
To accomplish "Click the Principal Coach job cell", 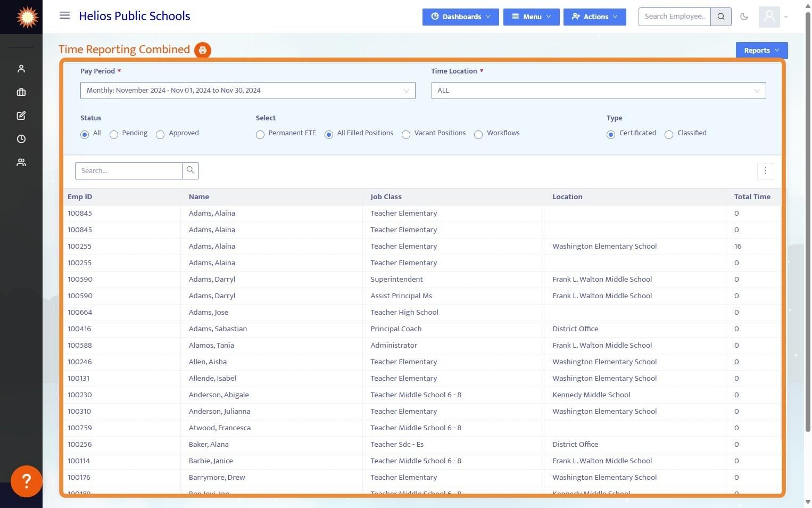I will pyautogui.click(x=396, y=329).
